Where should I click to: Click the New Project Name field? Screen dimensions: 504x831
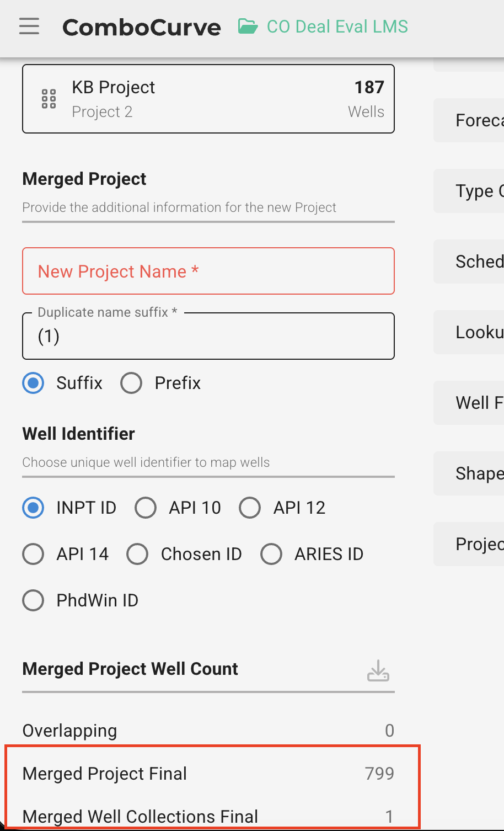point(208,271)
